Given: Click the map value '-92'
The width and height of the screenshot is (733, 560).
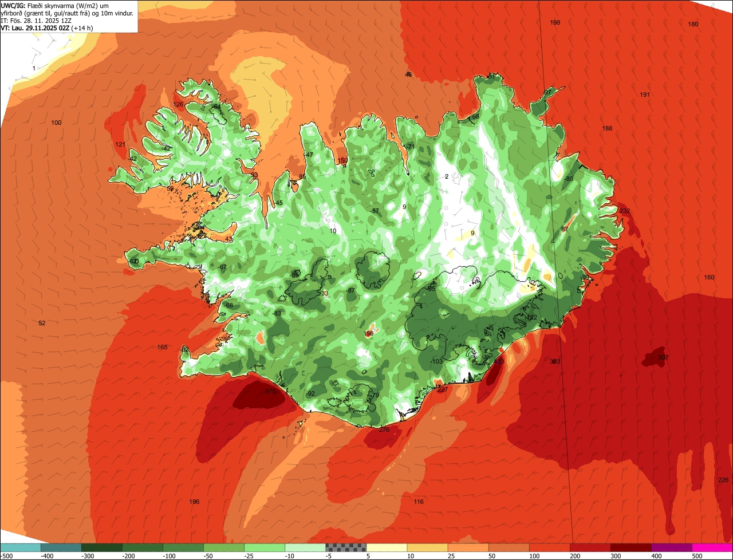Looking at the screenshot, I should click(x=310, y=393).
